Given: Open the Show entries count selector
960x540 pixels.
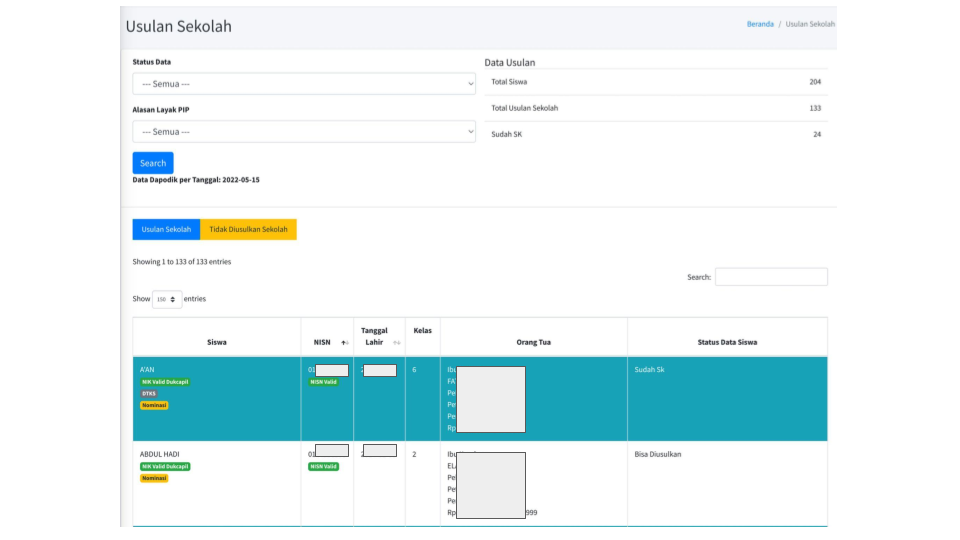Looking at the screenshot, I should [167, 299].
